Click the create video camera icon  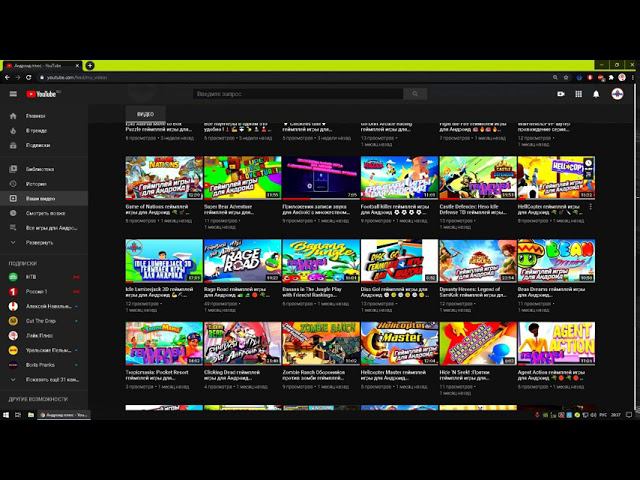(561, 94)
